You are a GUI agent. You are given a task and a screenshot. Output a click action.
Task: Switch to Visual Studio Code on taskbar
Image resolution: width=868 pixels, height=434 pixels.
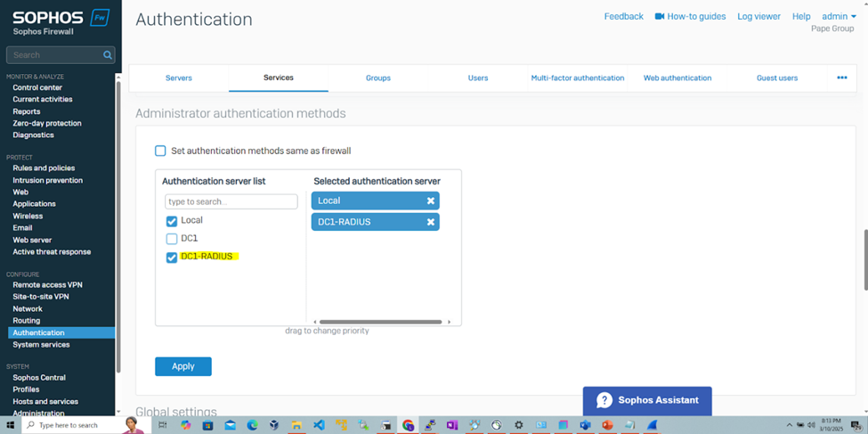(x=319, y=425)
